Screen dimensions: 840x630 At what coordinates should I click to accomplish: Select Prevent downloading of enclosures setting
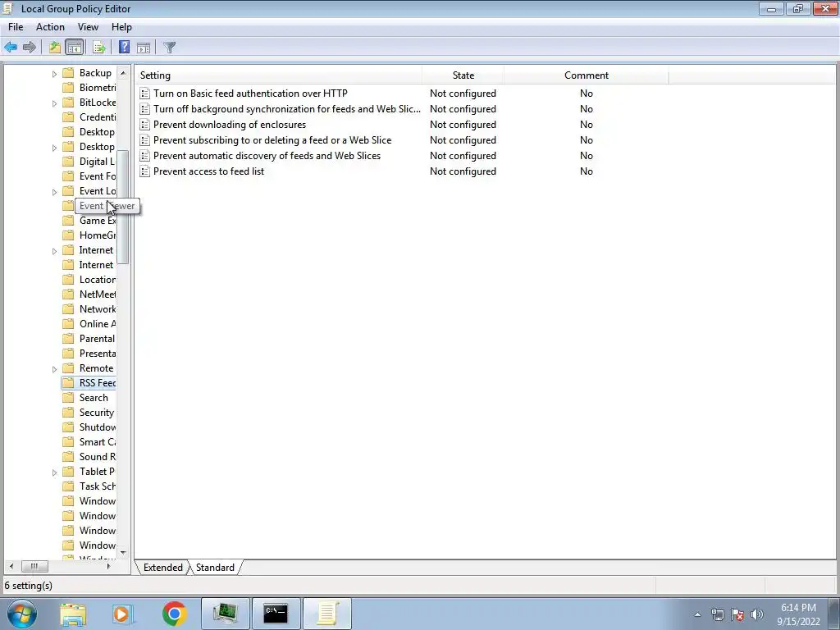point(230,125)
